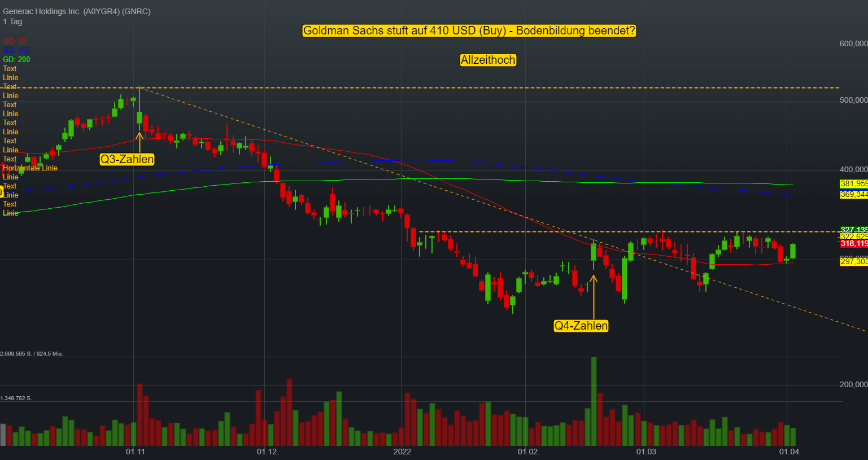Click the 327,139 green price tag
868x460 pixels.
[x=854, y=230]
